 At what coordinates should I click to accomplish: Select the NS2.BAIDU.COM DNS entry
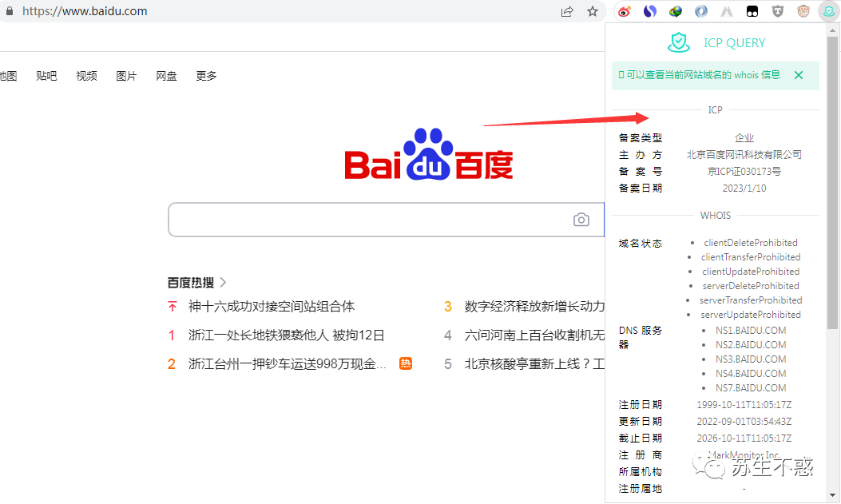751,345
